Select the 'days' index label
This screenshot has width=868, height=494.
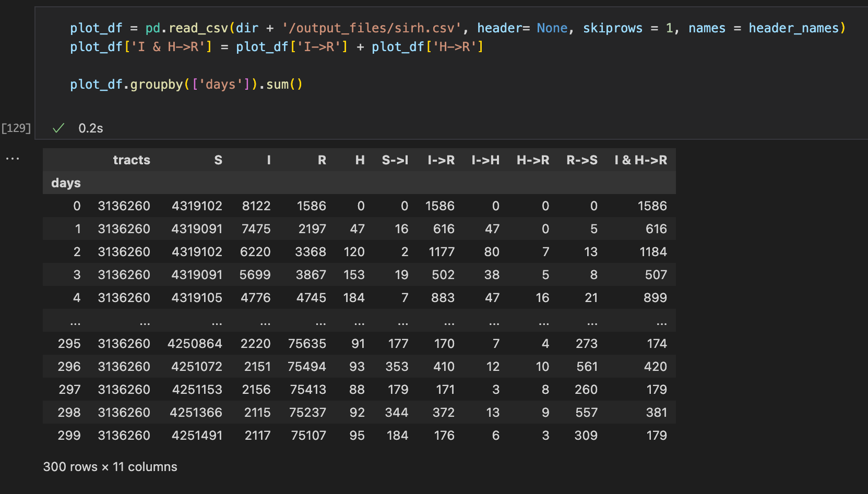point(66,183)
